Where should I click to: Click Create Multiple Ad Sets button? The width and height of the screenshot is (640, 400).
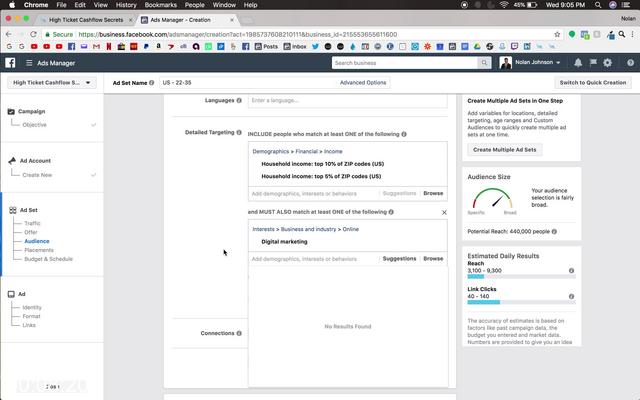[504, 150]
